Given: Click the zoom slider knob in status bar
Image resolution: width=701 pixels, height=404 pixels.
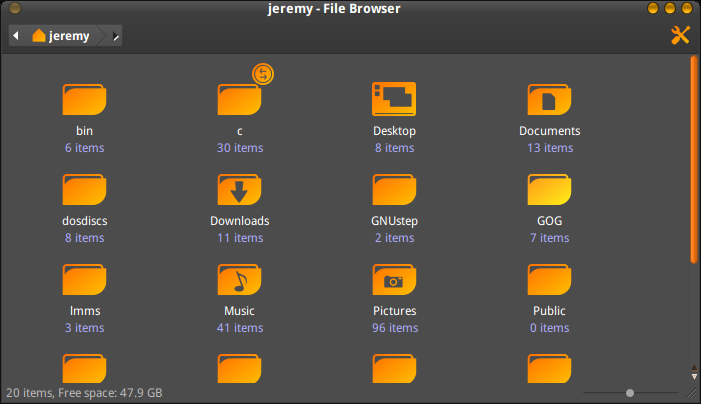Looking at the screenshot, I should (630, 393).
